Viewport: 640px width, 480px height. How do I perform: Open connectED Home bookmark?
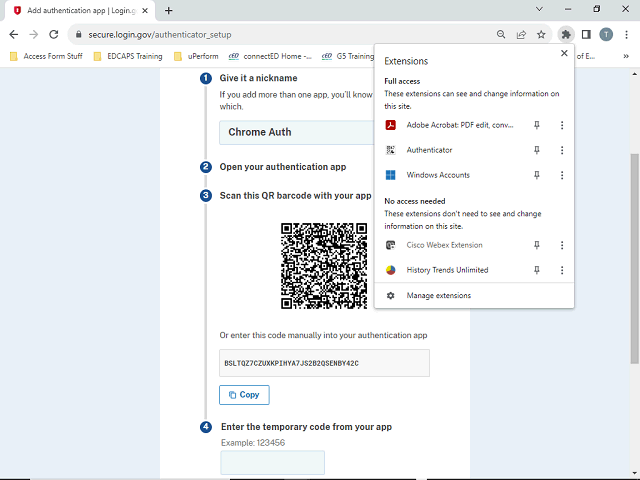(270, 56)
